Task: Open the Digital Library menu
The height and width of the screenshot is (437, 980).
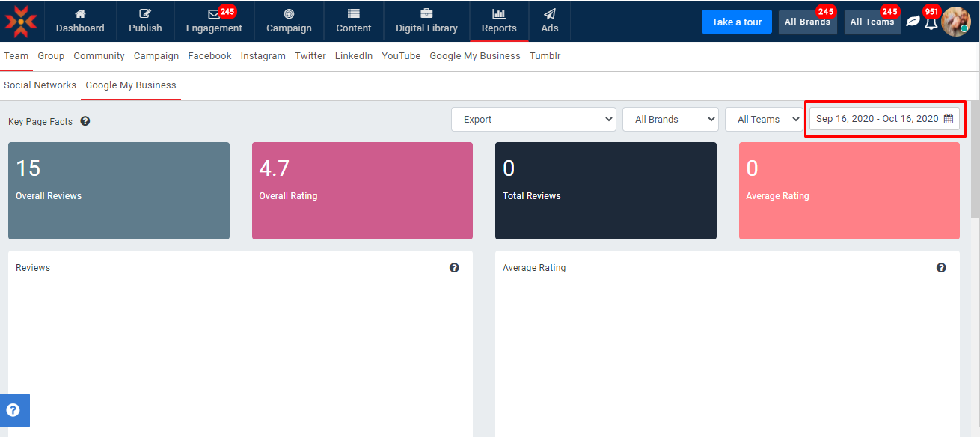Action: tap(426, 21)
